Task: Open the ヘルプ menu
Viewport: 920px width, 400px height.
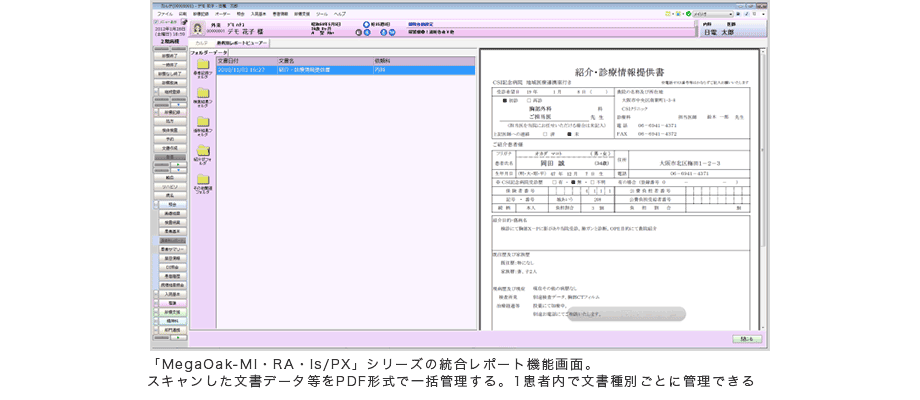Action: (x=340, y=14)
